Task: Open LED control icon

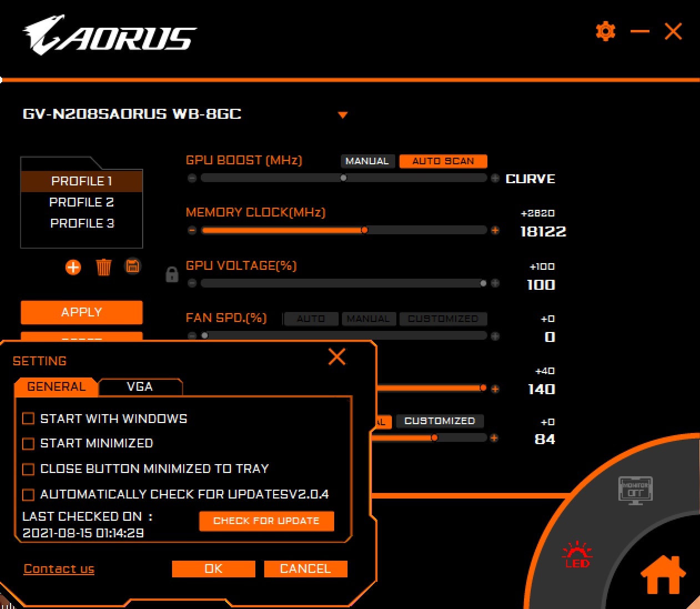Action: point(577,554)
